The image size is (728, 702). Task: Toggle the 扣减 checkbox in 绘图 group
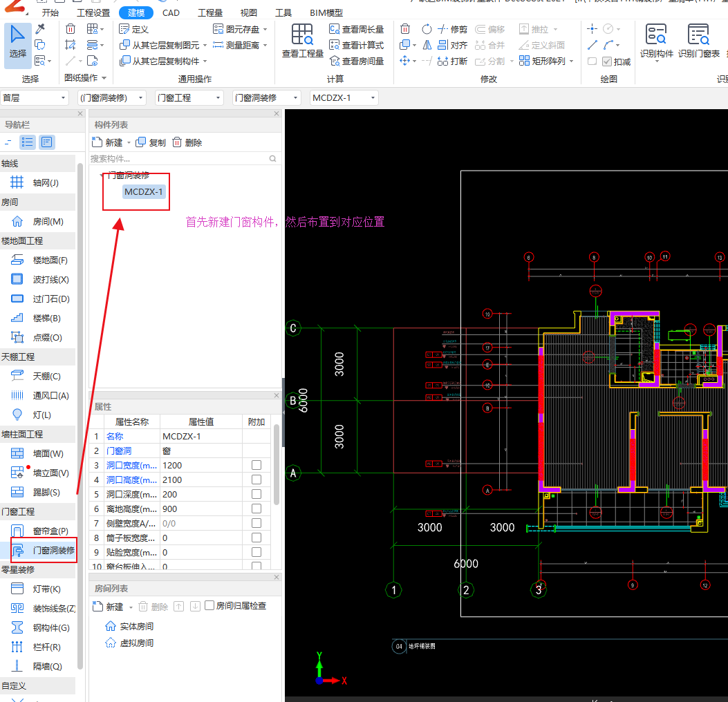tap(608, 61)
